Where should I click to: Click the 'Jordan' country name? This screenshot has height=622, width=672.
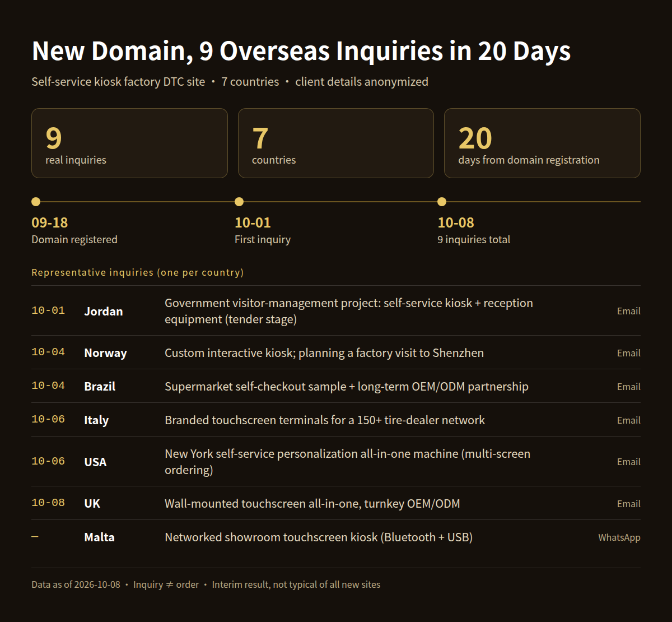click(x=104, y=311)
